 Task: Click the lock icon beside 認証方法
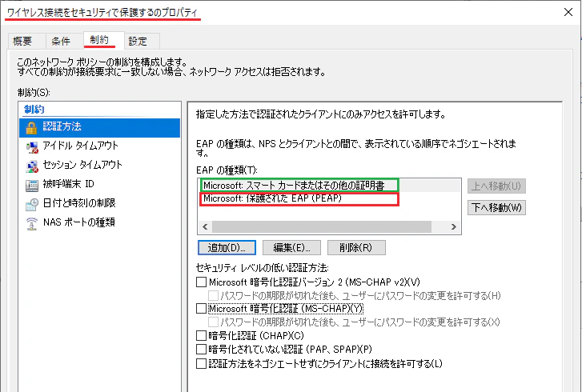pyautogui.click(x=31, y=127)
